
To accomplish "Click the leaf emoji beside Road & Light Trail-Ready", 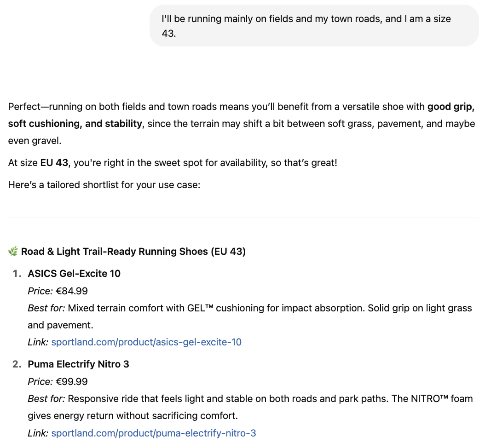I will click(x=13, y=251).
